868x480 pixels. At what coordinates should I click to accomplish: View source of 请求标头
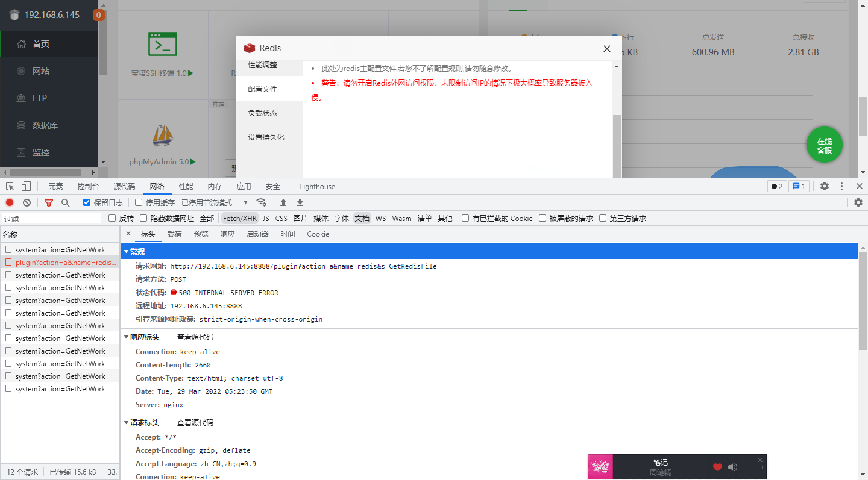195,423
